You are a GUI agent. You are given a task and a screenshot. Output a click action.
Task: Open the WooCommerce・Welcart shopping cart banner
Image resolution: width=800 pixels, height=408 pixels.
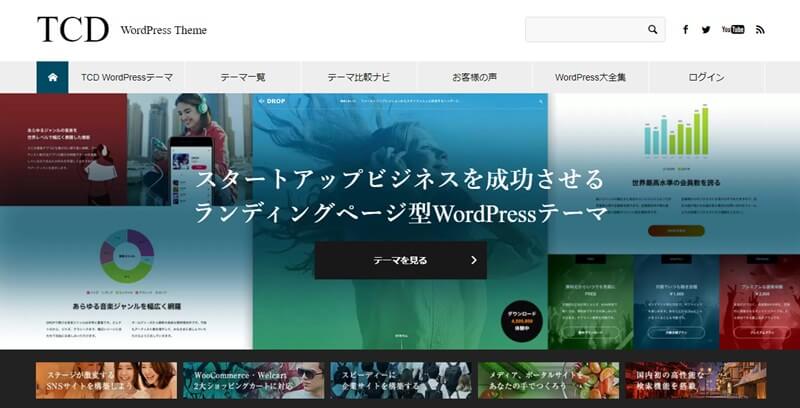254,380
